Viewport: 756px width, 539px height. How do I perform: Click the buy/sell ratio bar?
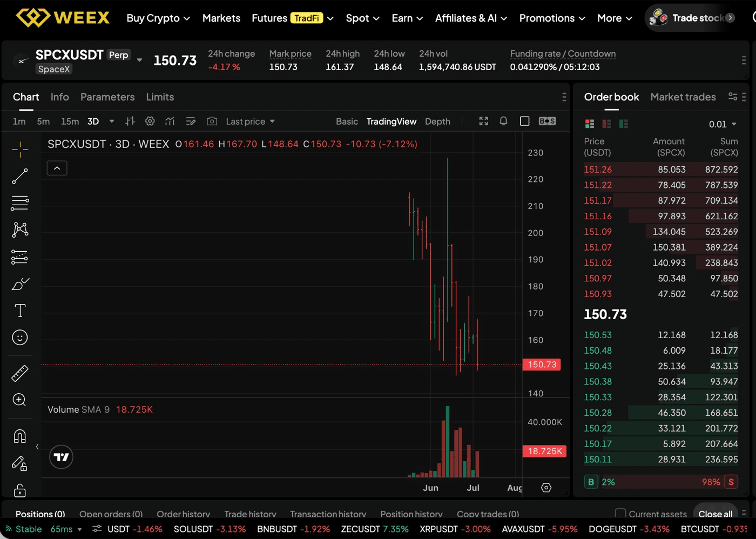(661, 482)
